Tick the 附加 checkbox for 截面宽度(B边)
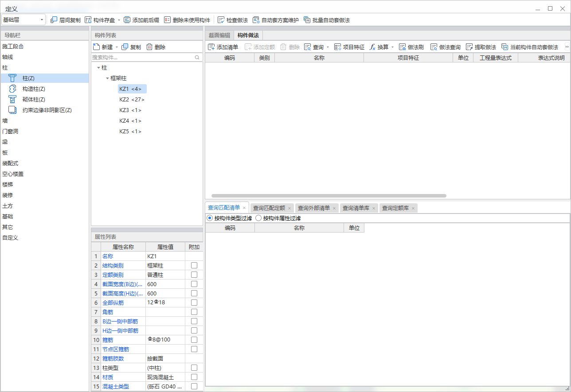This screenshot has height=392, width=571. [x=194, y=284]
